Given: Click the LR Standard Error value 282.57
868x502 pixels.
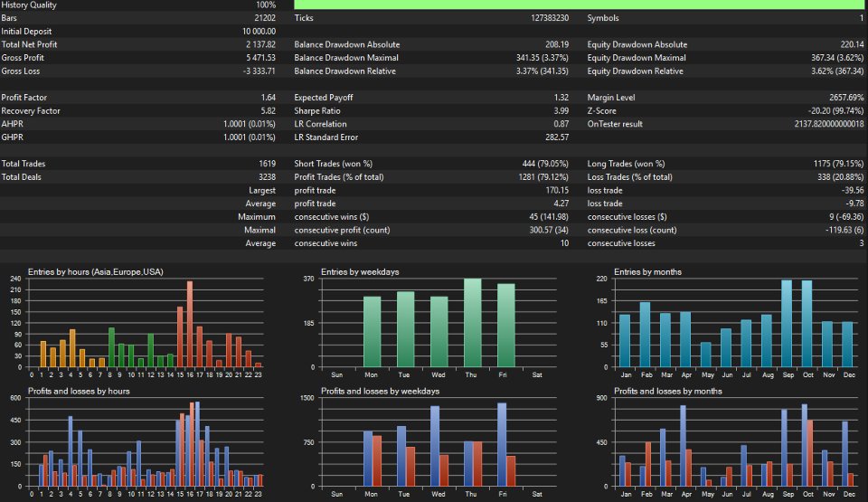Looking at the screenshot, I should coord(557,137).
